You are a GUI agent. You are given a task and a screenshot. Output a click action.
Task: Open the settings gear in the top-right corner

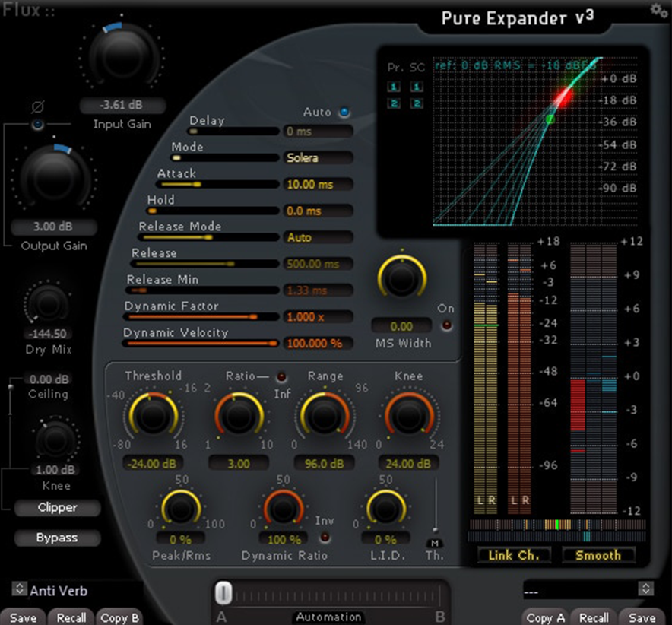tap(658, 11)
